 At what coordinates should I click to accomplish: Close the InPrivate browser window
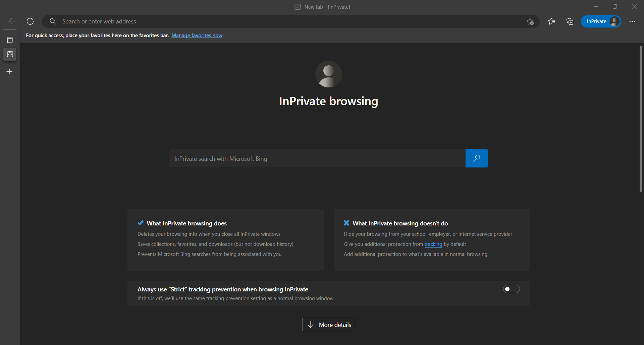point(634,7)
